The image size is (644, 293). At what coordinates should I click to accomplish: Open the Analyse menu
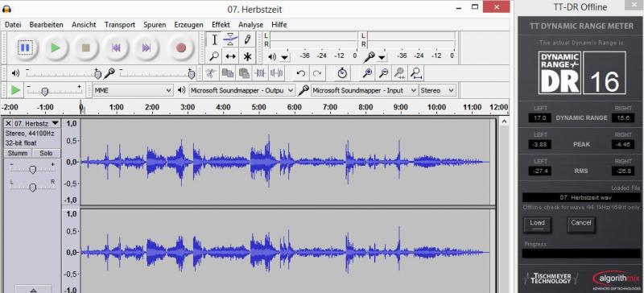click(250, 25)
